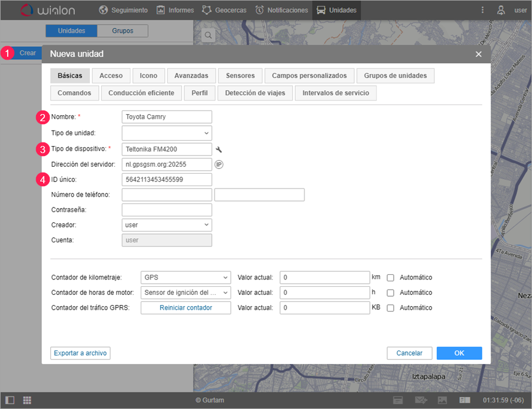Click Exportar a archivo
This screenshot has height=409, width=532.
80,353
